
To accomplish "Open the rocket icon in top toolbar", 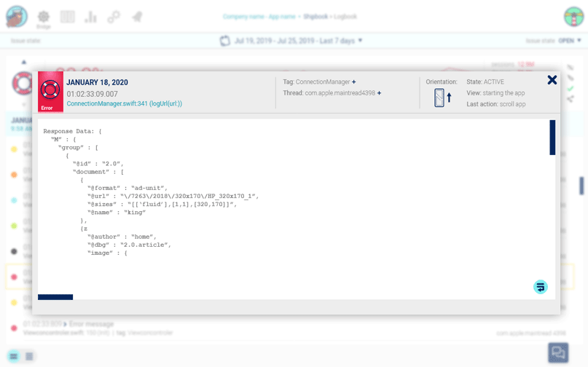I will (137, 17).
